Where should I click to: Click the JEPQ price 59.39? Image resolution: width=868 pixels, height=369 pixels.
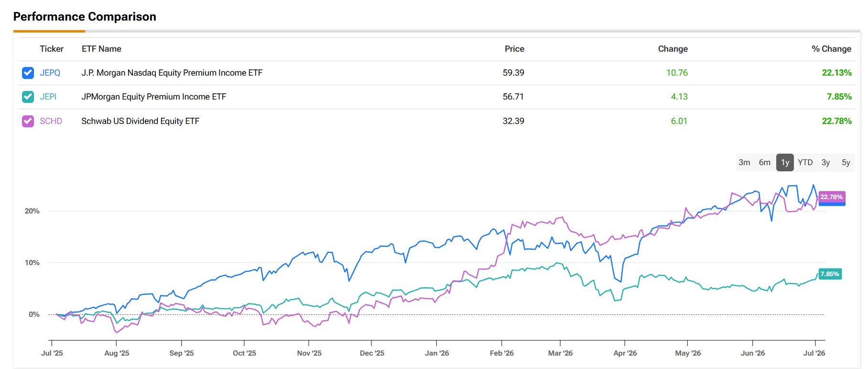[513, 73]
